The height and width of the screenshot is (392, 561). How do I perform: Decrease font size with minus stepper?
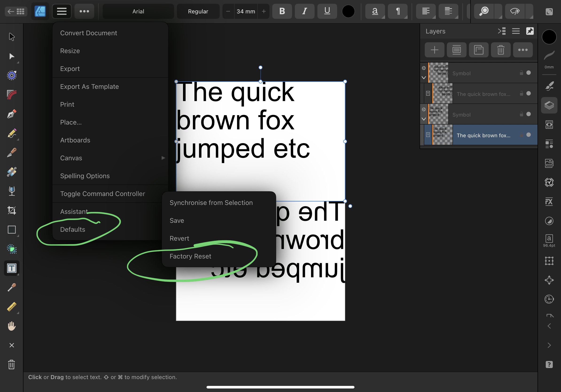(228, 11)
